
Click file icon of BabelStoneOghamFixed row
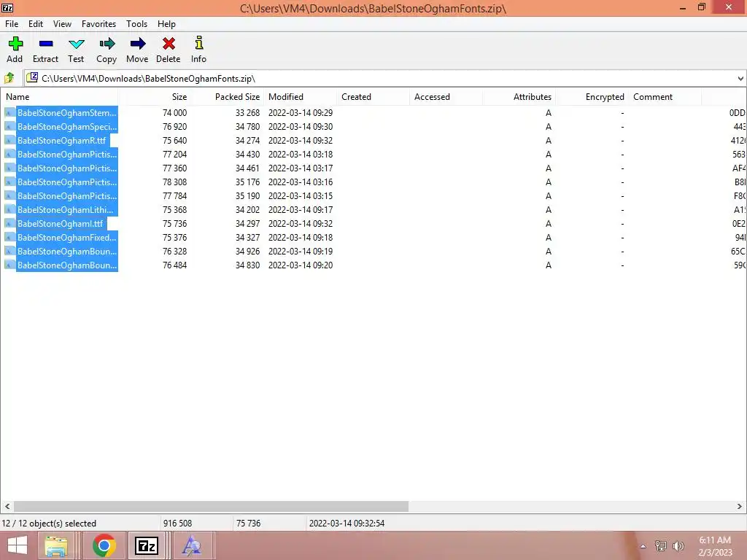10,237
